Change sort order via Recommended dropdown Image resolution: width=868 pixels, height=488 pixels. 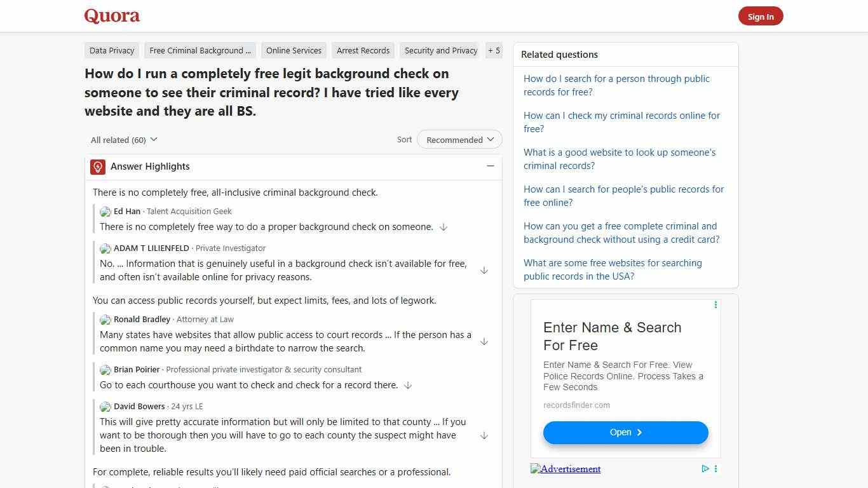[459, 139]
